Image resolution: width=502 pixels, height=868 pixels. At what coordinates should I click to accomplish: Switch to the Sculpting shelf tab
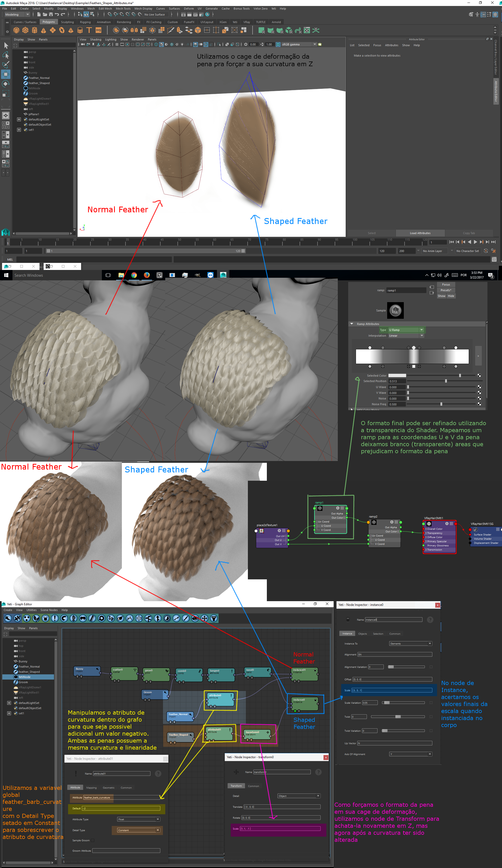tap(67, 22)
